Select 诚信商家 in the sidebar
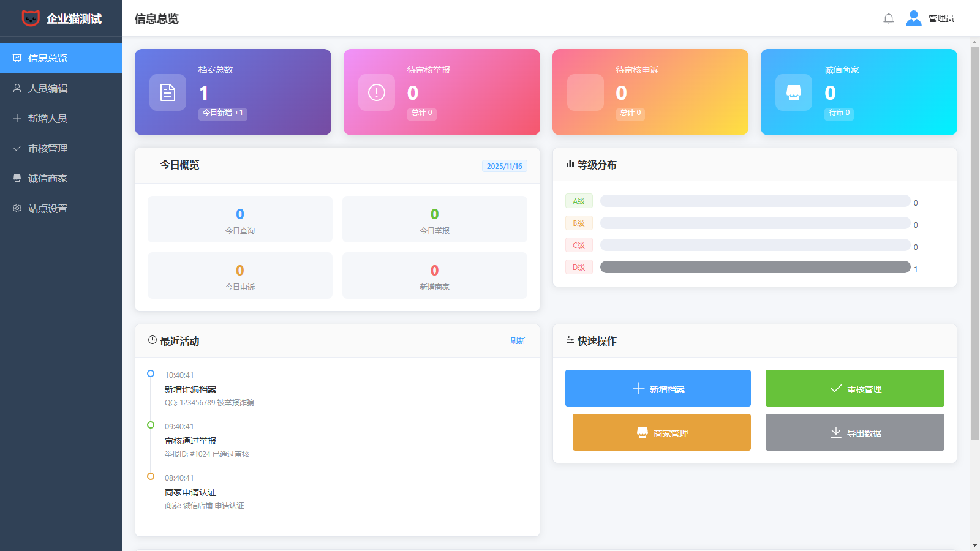Viewport: 980px width, 551px height. click(x=48, y=179)
